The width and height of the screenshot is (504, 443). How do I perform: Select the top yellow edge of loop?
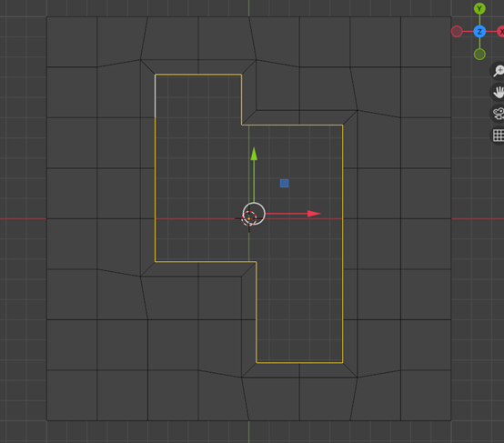[198, 75]
